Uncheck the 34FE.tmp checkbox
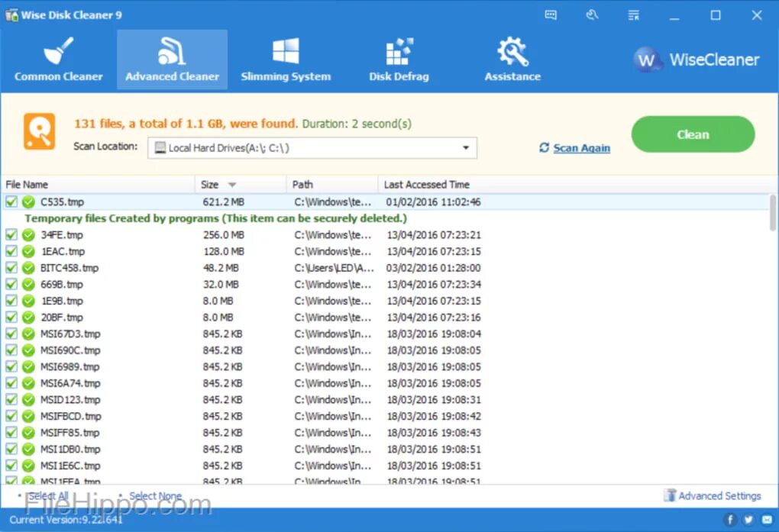This screenshot has width=779, height=532. pyautogui.click(x=11, y=234)
